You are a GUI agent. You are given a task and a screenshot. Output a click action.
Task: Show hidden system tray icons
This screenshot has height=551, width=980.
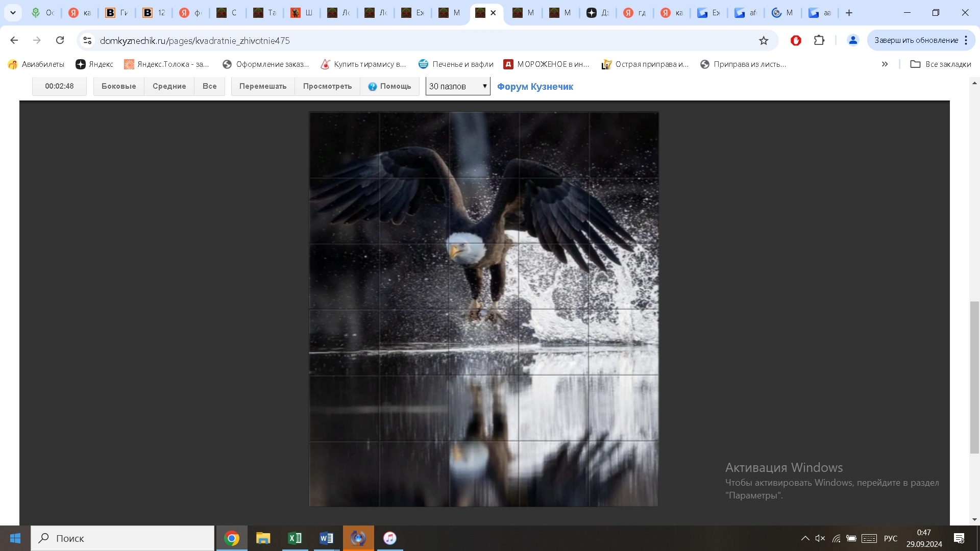coord(805,538)
